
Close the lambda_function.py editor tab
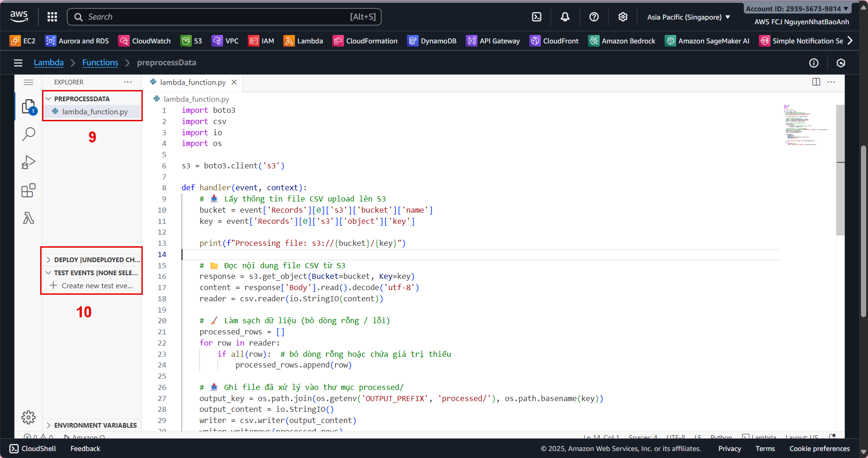[x=234, y=82]
